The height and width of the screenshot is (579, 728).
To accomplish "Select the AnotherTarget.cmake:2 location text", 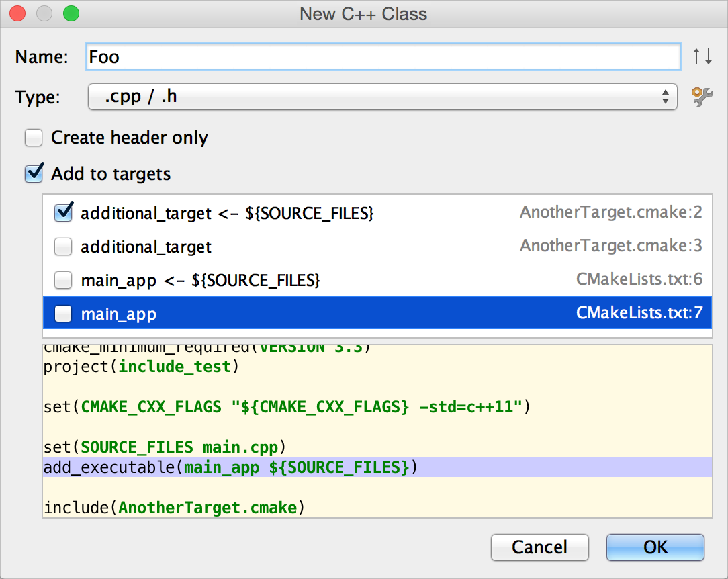I will point(610,212).
